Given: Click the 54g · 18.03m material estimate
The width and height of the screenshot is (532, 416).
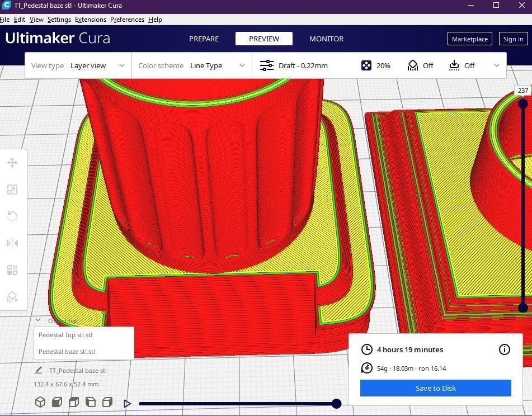Looking at the screenshot, I should pyautogui.click(x=411, y=368).
